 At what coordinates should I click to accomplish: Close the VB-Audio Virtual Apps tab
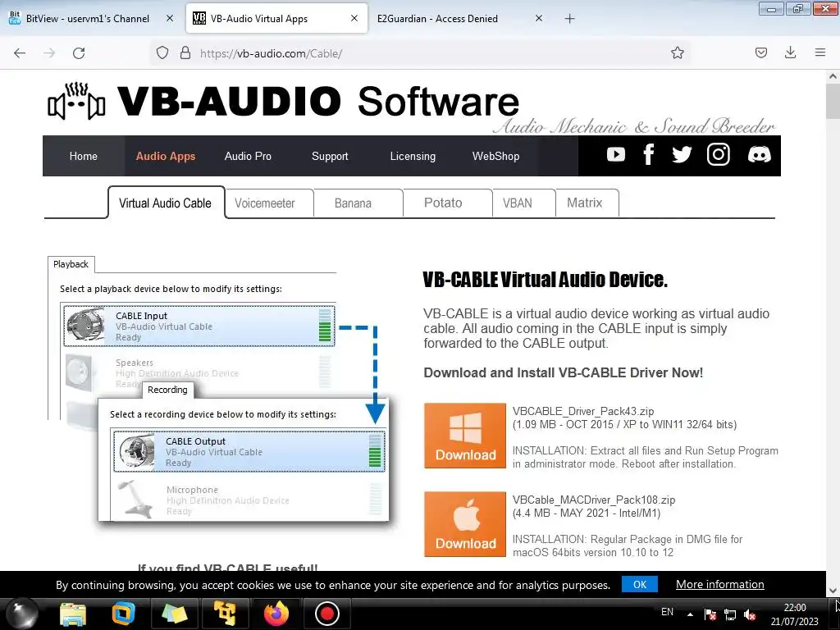pyautogui.click(x=354, y=18)
